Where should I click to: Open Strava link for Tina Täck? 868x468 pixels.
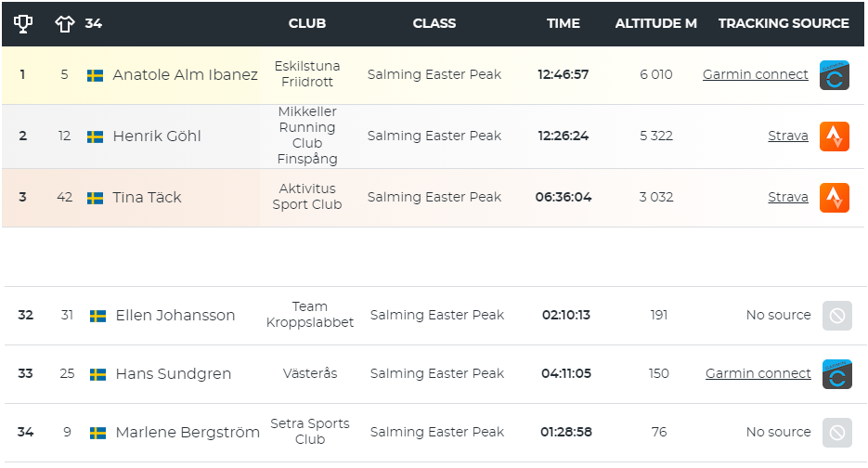(x=788, y=198)
